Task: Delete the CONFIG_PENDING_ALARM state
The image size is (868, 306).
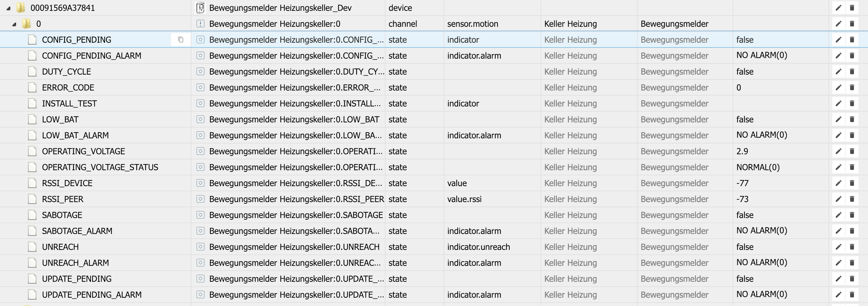Action: click(852, 55)
